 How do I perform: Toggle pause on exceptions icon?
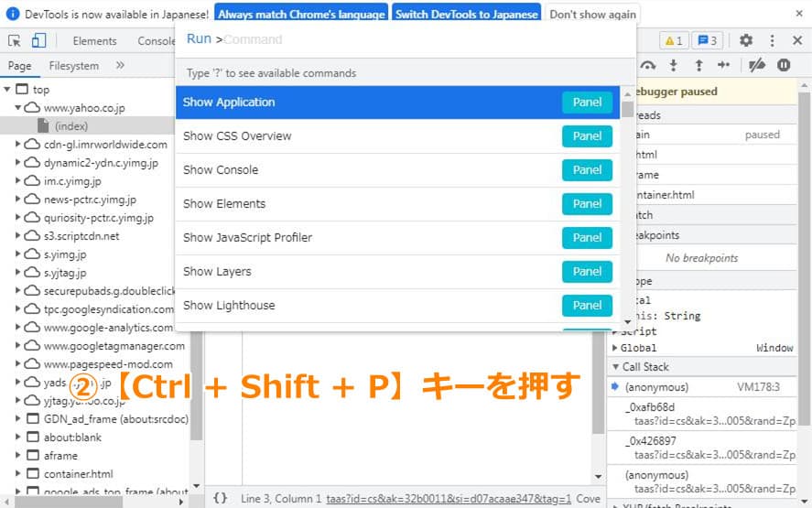point(784,65)
